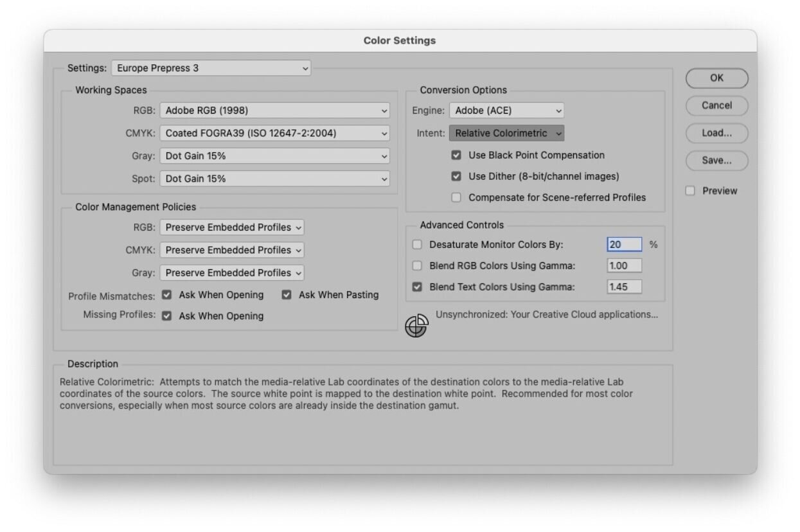Toggle Missing Profiles Ask When Opening

pos(167,316)
